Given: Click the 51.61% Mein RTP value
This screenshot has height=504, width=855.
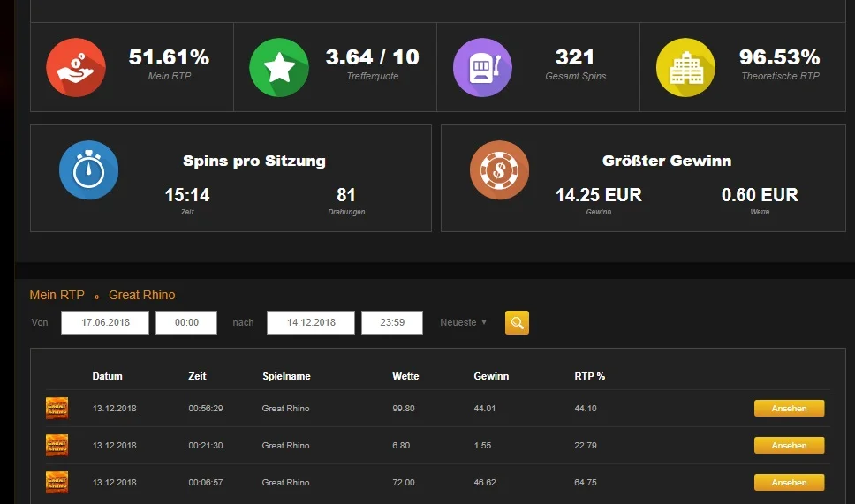Looking at the screenshot, I should tap(169, 57).
